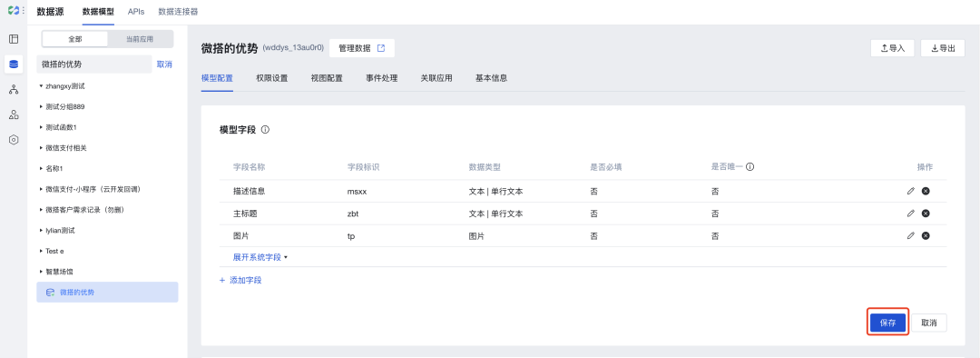The width and height of the screenshot is (980, 358).
Task: Select the 关联应用 tab
Action: [436, 78]
